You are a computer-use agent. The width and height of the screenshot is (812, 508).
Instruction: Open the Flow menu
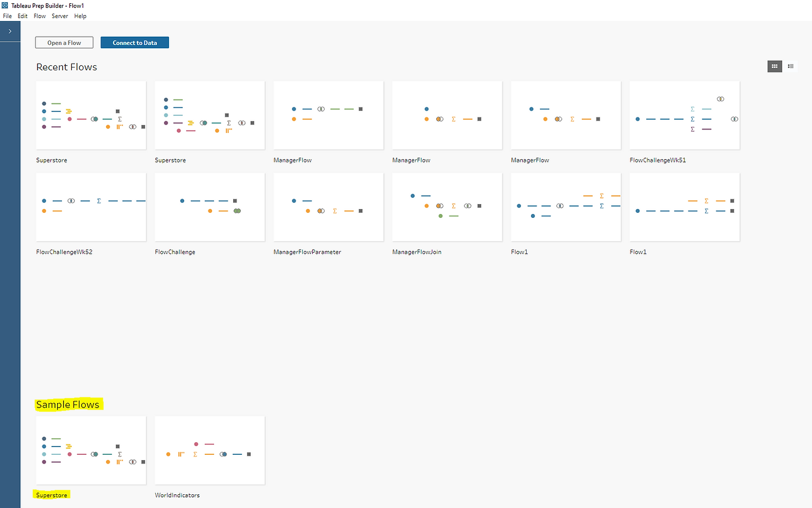40,16
